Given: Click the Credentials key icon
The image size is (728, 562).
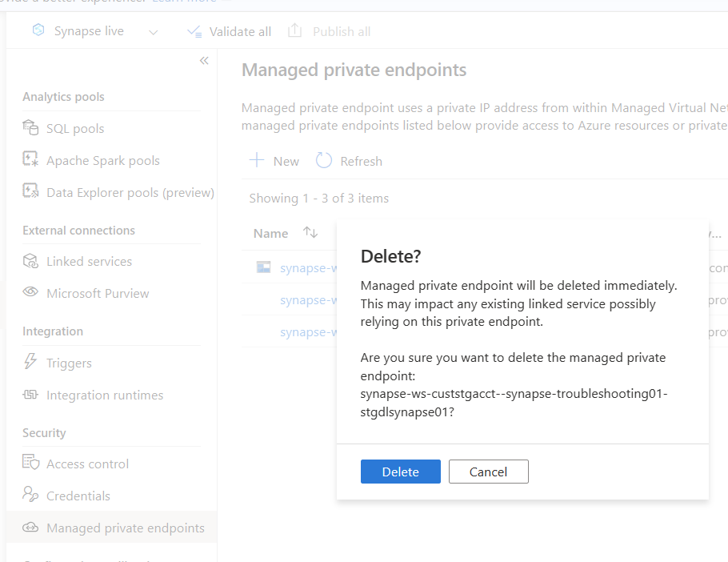Looking at the screenshot, I should coord(30,496).
